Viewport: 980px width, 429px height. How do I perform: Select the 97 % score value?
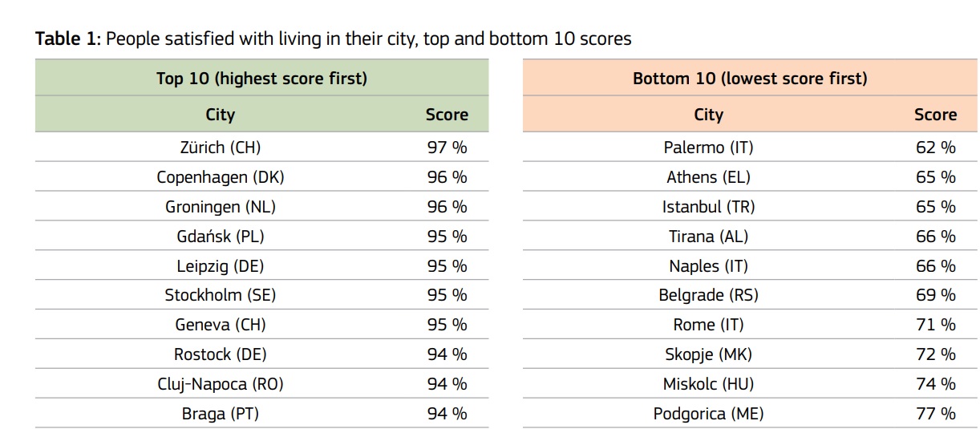coord(447,148)
